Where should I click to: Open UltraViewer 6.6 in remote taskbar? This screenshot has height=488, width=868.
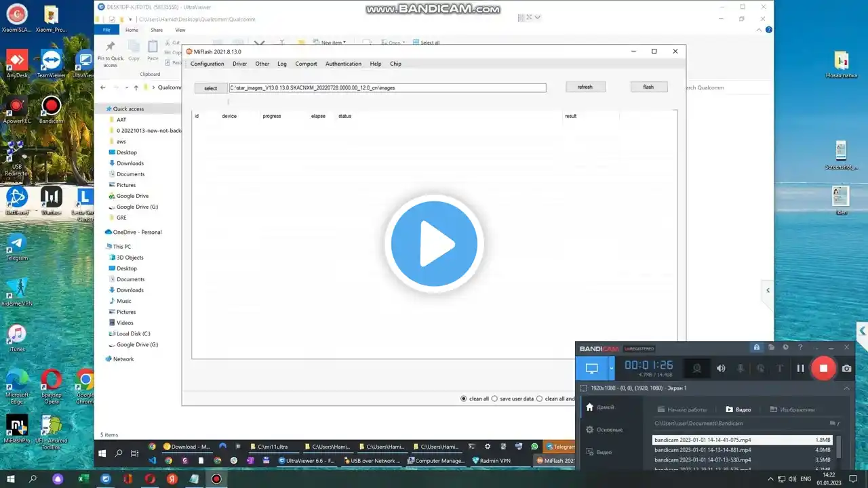pos(307,460)
